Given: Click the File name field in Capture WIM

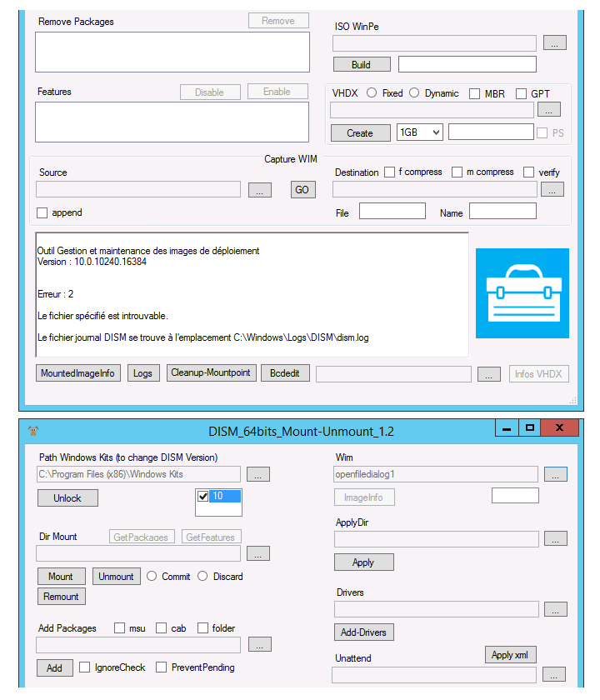Looking at the screenshot, I should click(392, 211).
